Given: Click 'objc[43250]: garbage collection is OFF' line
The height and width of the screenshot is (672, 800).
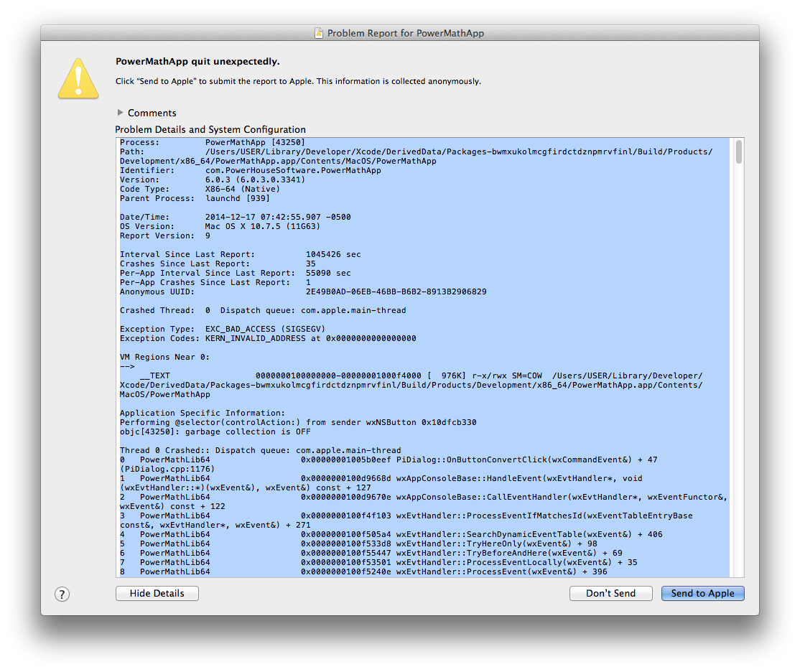Looking at the screenshot, I should 215,431.
